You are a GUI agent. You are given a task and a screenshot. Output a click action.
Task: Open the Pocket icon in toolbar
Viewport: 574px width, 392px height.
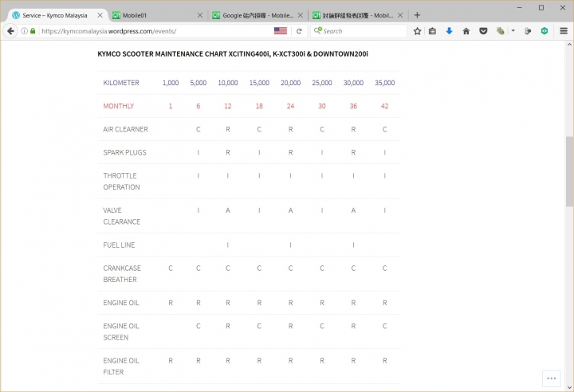coord(483,31)
